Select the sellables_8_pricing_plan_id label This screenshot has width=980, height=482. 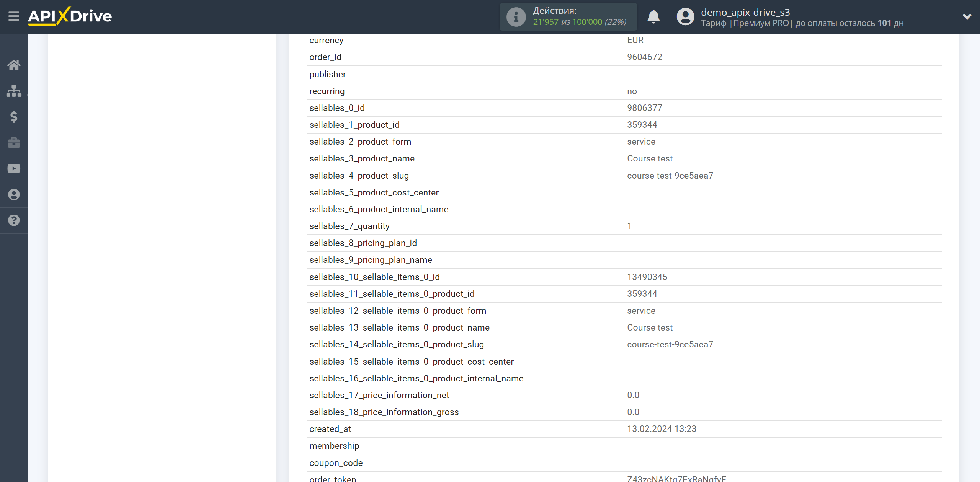363,243
